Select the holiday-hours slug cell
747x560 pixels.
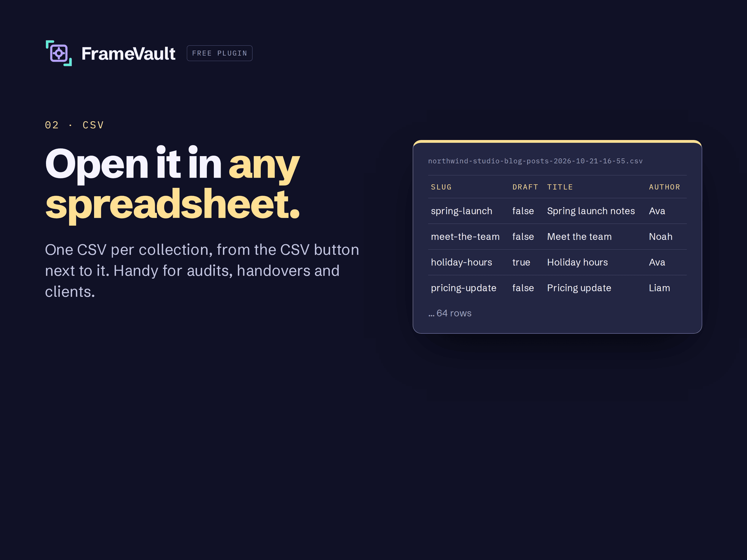click(461, 262)
